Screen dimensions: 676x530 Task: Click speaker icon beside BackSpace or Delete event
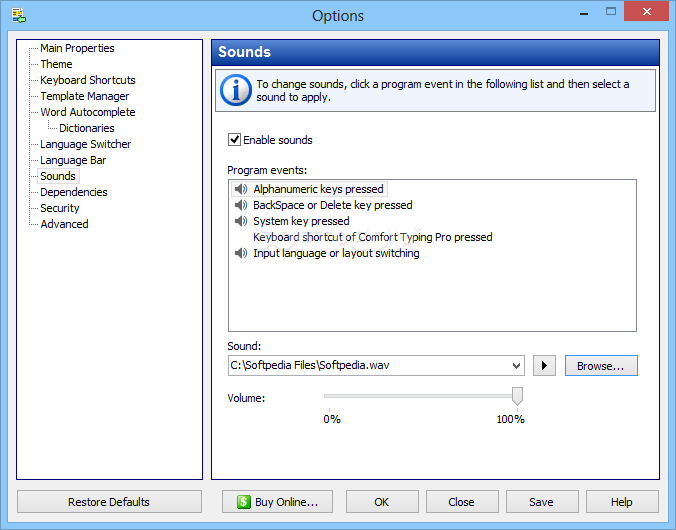[240, 205]
